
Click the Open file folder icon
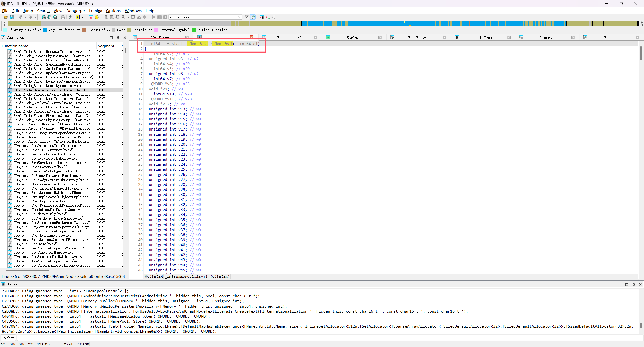point(6,17)
